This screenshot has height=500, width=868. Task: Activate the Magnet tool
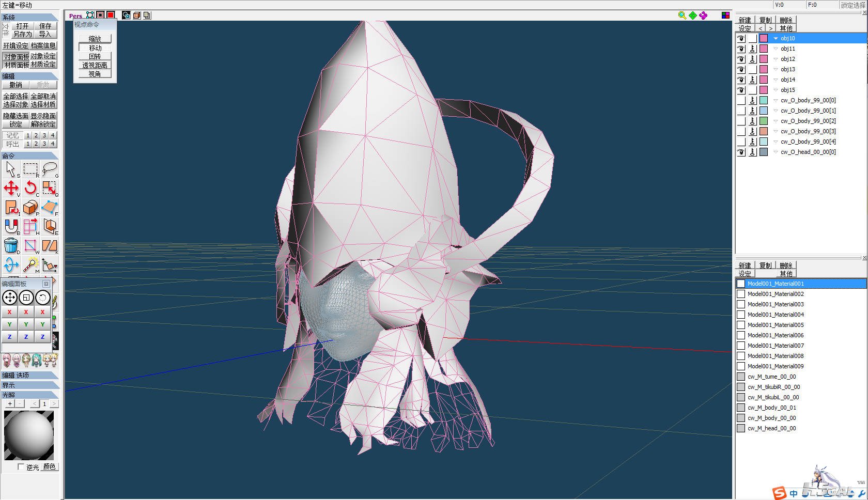coord(11,226)
